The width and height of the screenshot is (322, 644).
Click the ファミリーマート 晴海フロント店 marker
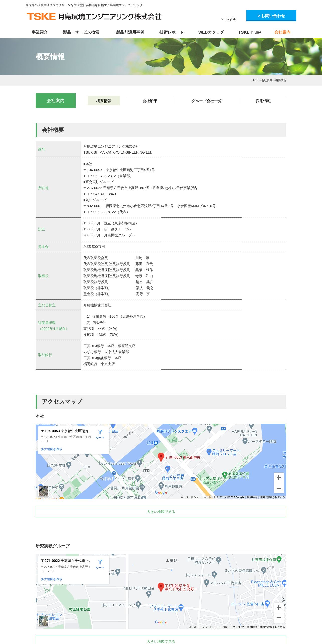pos(209,452)
